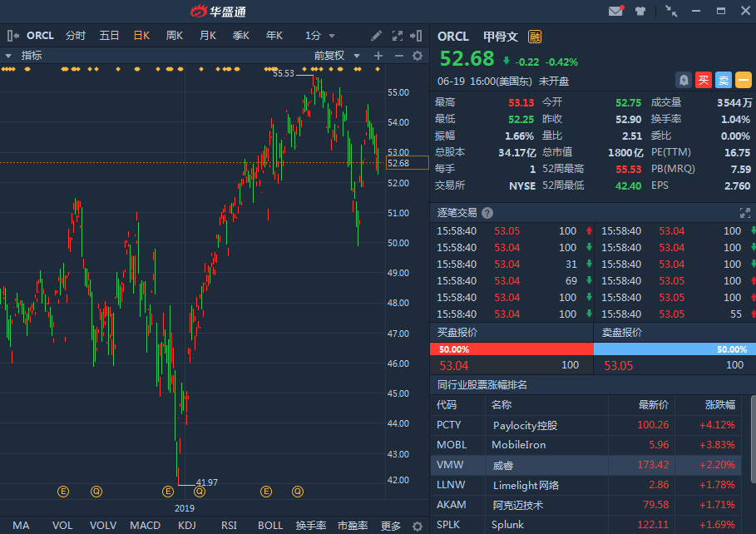Click the compact window arrows icon
Image resolution: width=756 pixels, height=534 pixels.
[x=671, y=11]
